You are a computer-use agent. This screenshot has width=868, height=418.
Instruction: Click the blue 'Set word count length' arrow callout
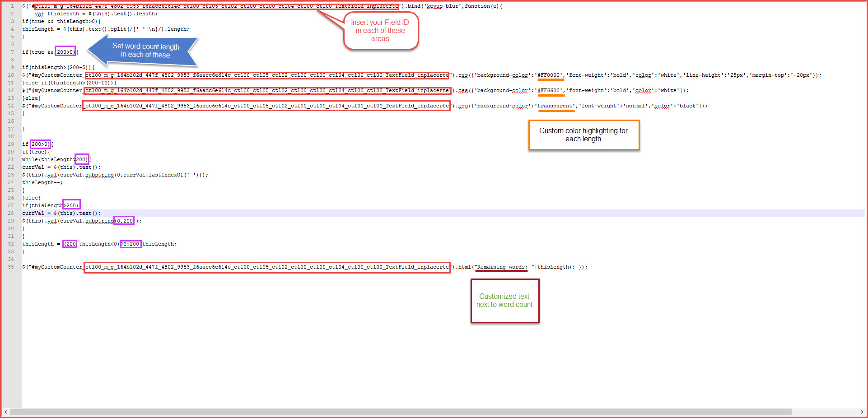coord(143,51)
